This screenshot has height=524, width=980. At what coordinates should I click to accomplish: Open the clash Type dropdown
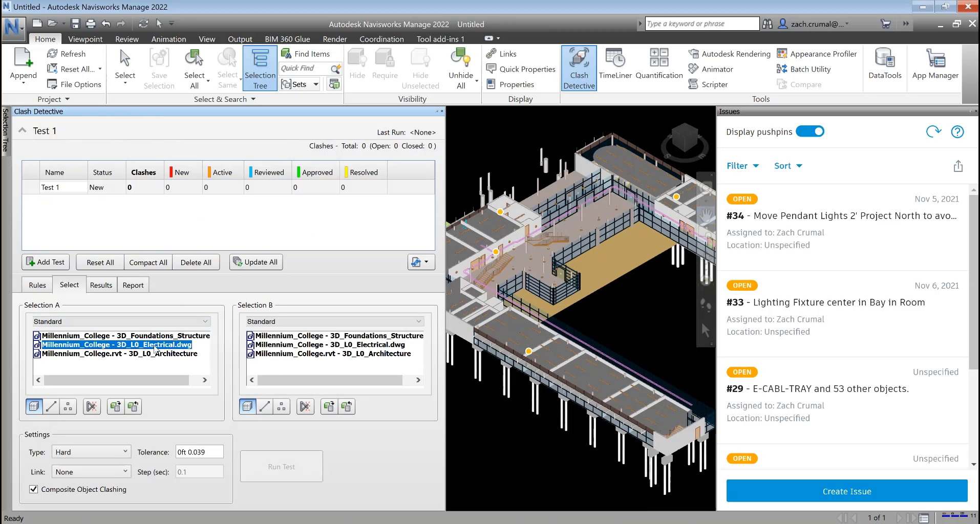click(x=91, y=452)
